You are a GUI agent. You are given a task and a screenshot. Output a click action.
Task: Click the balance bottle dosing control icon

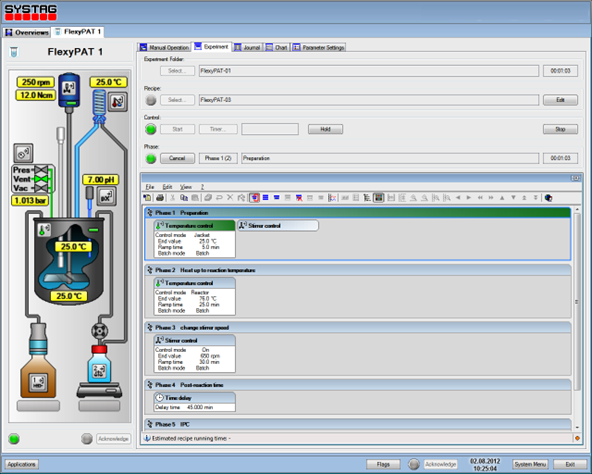click(x=99, y=371)
